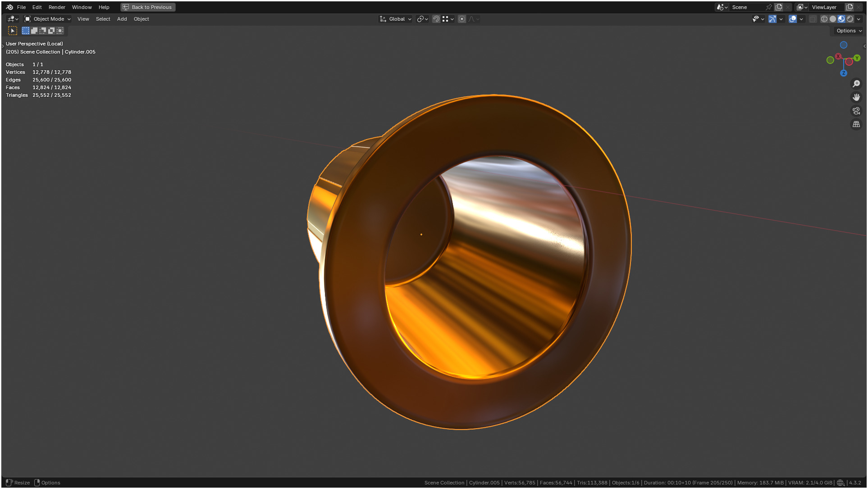Toggle viewport overlays display
Viewport: 868px width, 489px height.
click(793, 19)
